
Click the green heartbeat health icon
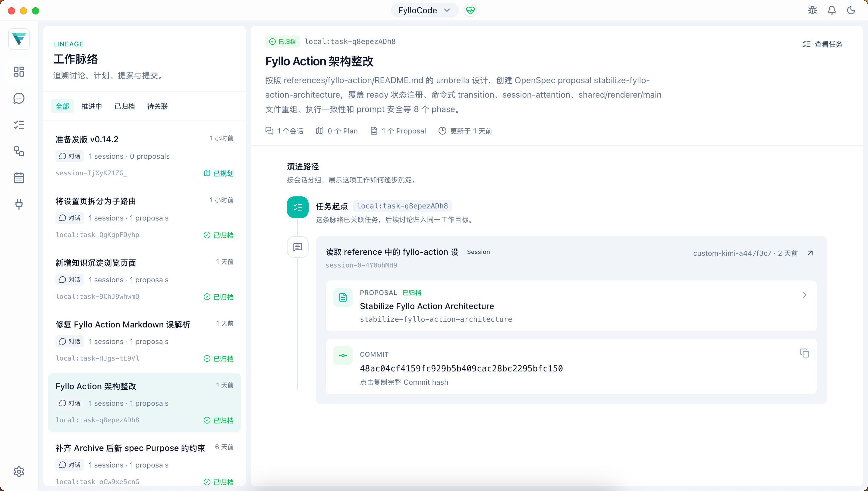[x=470, y=11]
